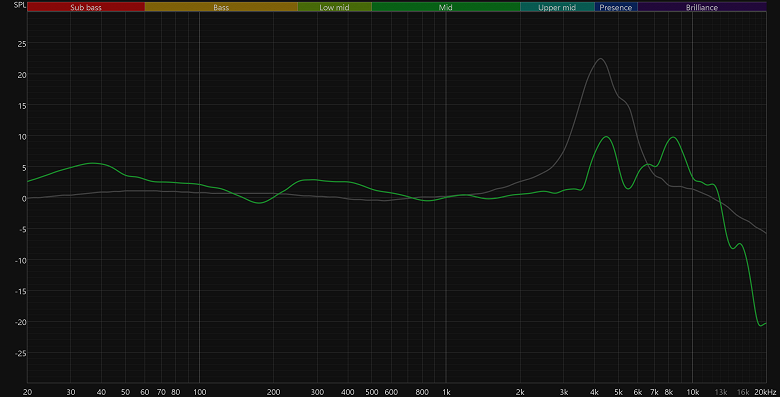The width and height of the screenshot is (780, 397).
Task: Click the 1k frequency axis label
Action: click(446, 392)
